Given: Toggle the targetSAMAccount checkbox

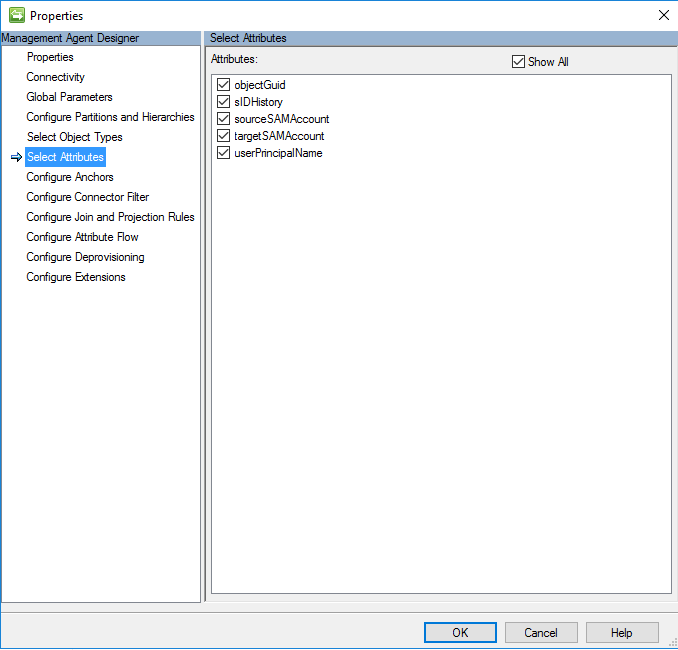Looking at the screenshot, I should tap(223, 136).
